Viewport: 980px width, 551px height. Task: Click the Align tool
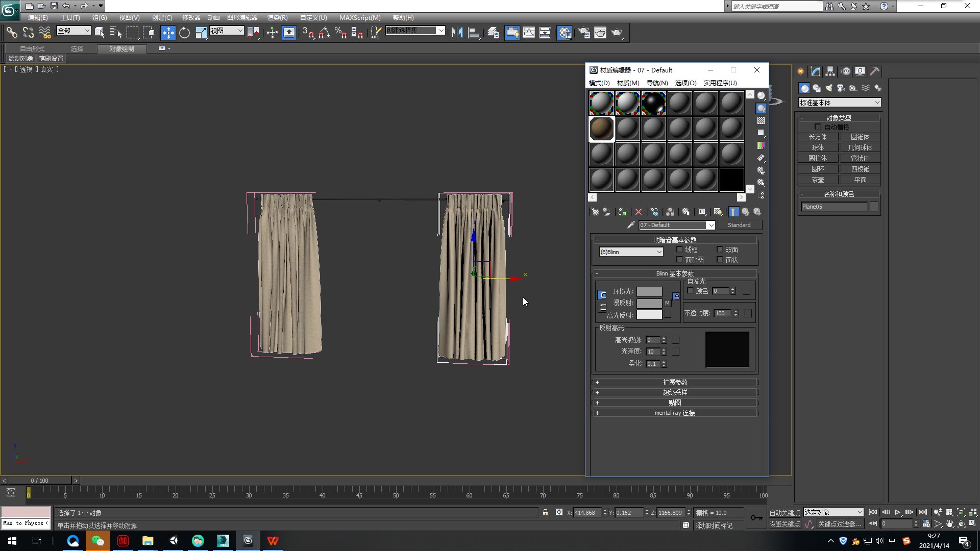[474, 33]
